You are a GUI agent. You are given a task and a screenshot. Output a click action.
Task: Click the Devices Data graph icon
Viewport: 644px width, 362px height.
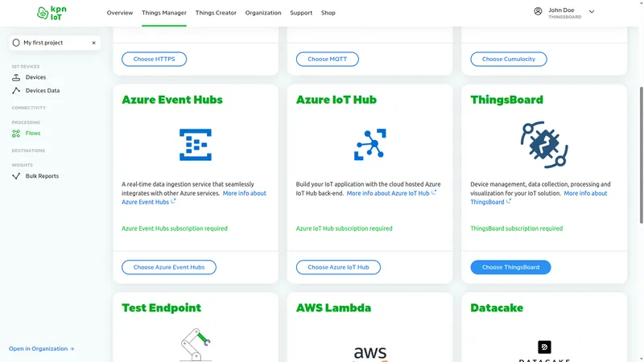tap(16, 91)
